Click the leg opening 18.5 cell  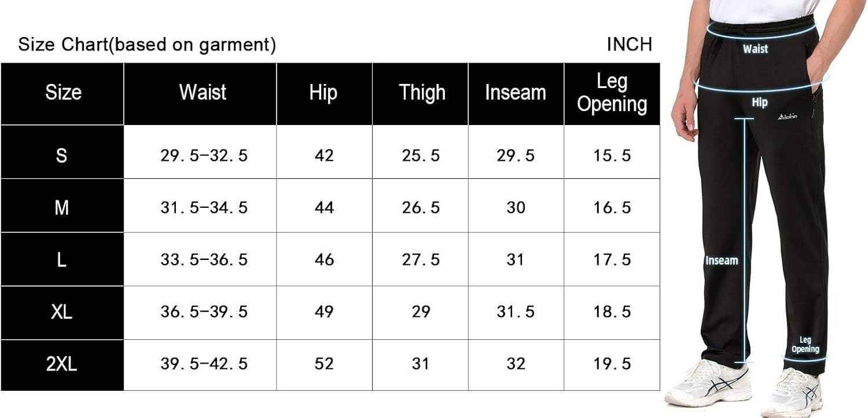tap(612, 312)
